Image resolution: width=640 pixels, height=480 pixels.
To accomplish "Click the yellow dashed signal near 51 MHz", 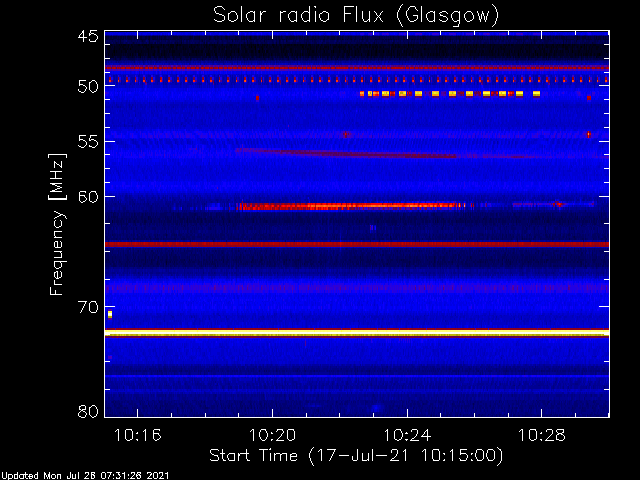I will click(x=450, y=94).
